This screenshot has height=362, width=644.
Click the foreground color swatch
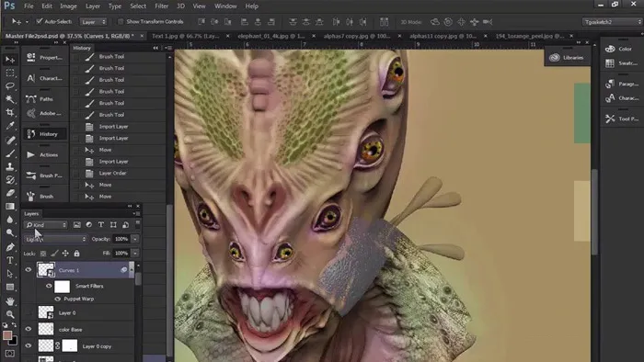click(x=7, y=335)
